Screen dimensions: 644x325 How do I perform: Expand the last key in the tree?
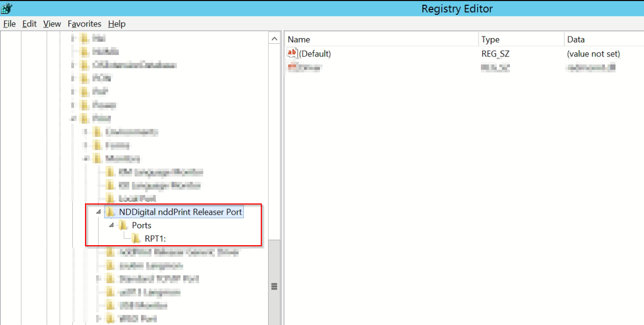click(x=97, y=319)
